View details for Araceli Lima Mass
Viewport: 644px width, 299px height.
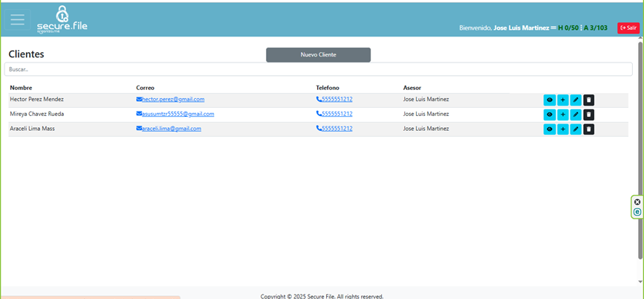(x=550, y=129)
